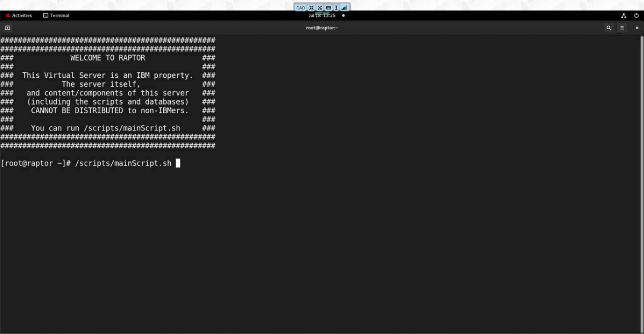Viewport: 644px width, 334px height.
Task: Click 'The server itself,' banner line
Action: point(101,84)
